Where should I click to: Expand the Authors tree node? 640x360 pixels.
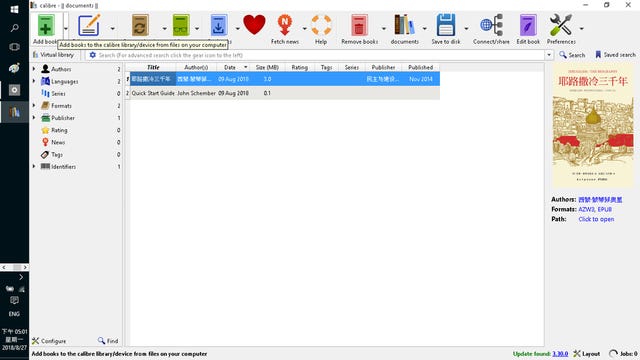click(x=34, y=69)
